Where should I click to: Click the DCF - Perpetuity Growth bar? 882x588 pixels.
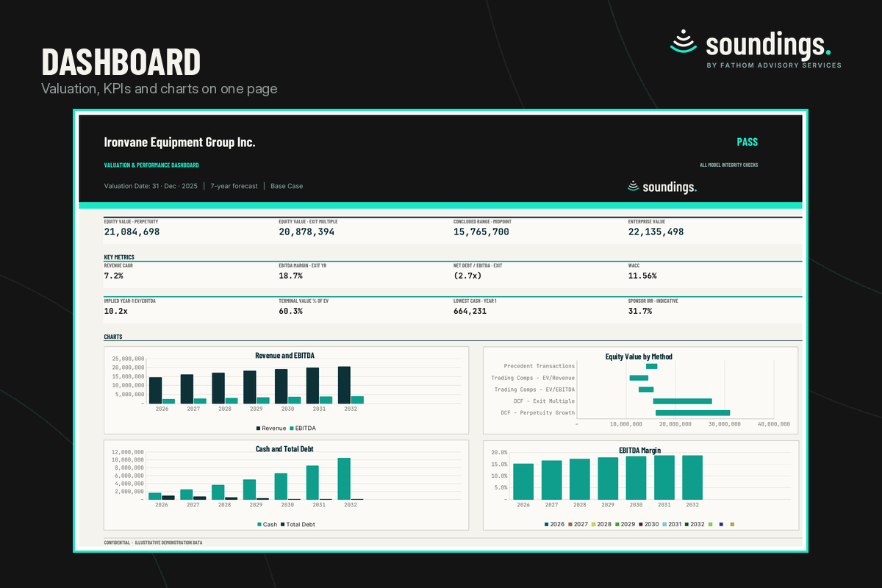pos(692,413)
